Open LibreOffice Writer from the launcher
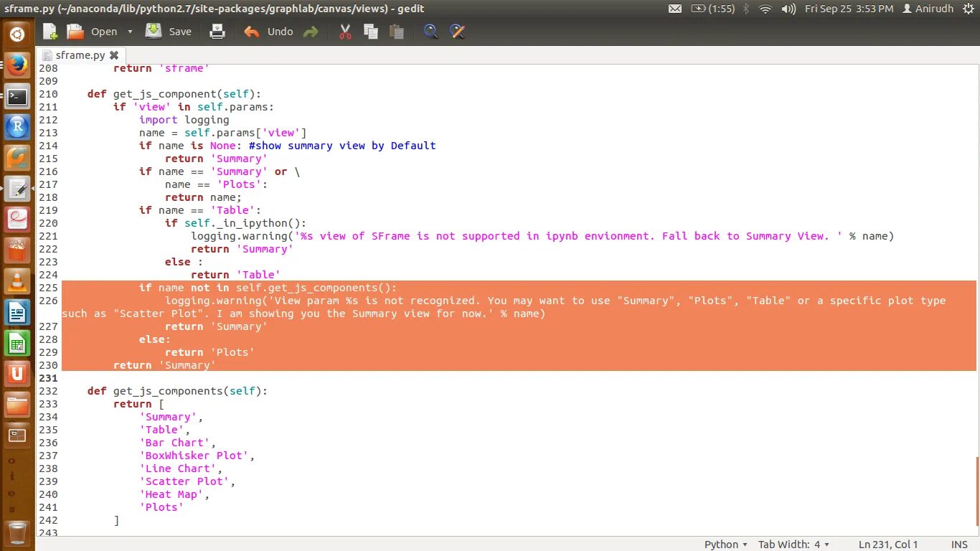 point(17,312)
